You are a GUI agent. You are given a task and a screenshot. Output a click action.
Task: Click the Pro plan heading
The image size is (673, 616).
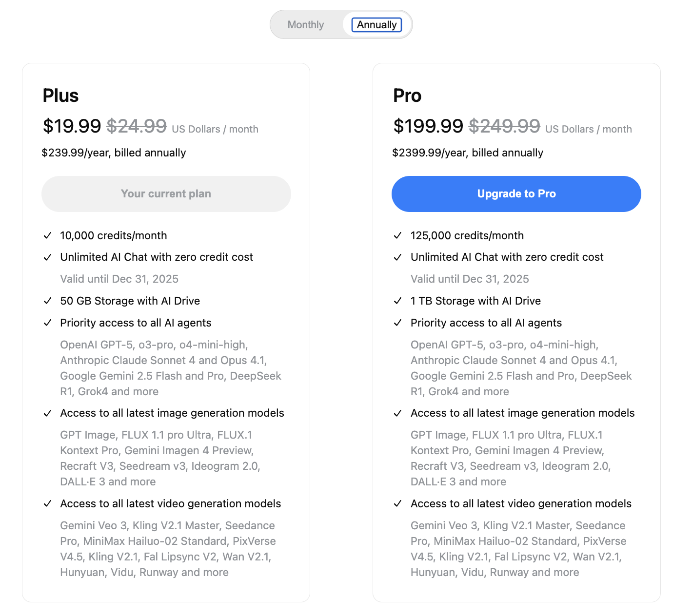(407, 96)
